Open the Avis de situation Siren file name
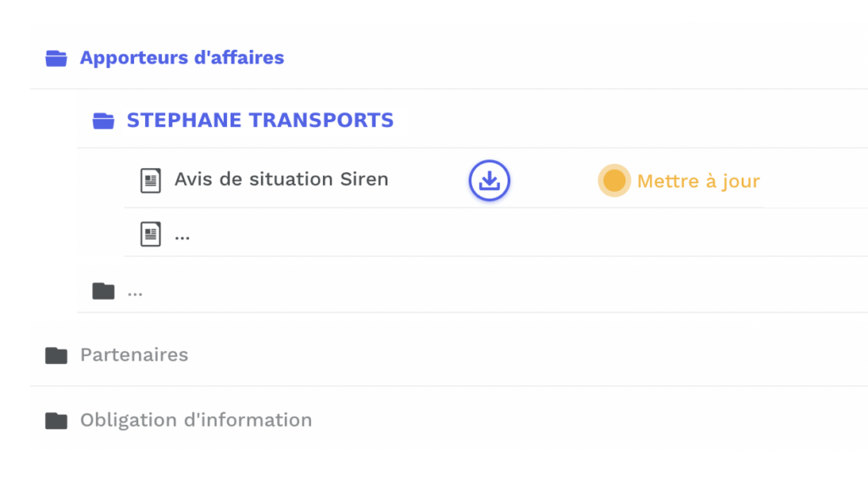Screen dimensions: 868x486 (x=281, y=180)
